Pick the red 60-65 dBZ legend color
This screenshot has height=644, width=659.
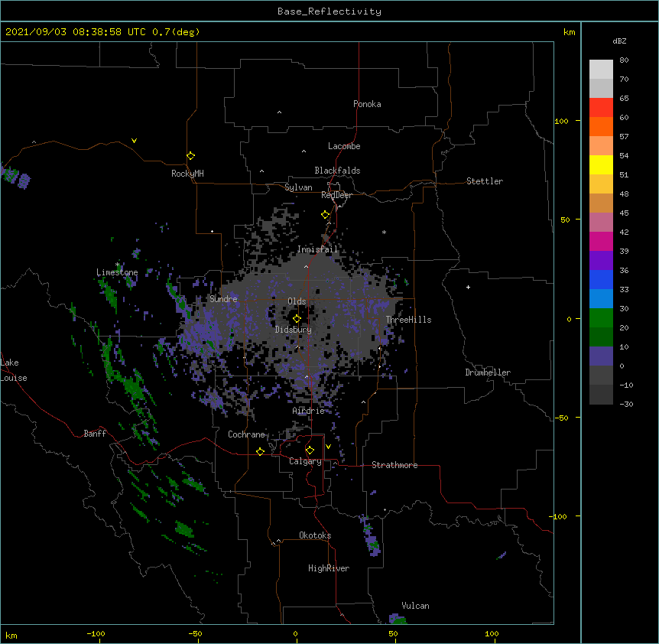(601, 107)
